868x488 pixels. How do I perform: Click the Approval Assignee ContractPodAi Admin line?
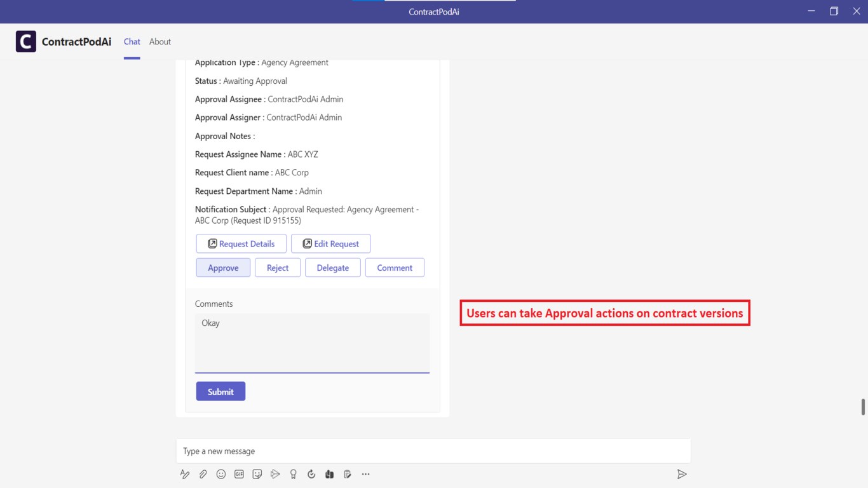(x=269, y=99)
